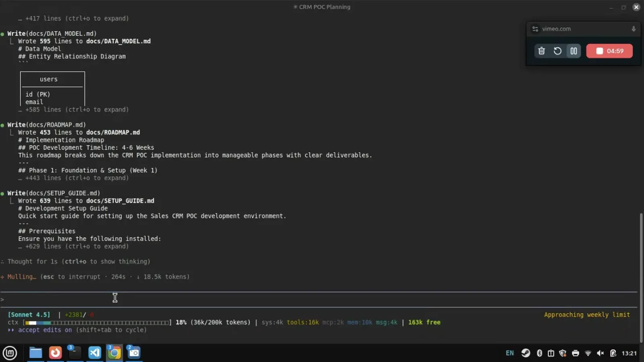
Task: Open the screenshot app in taskbar
Action: click(134, 353)
